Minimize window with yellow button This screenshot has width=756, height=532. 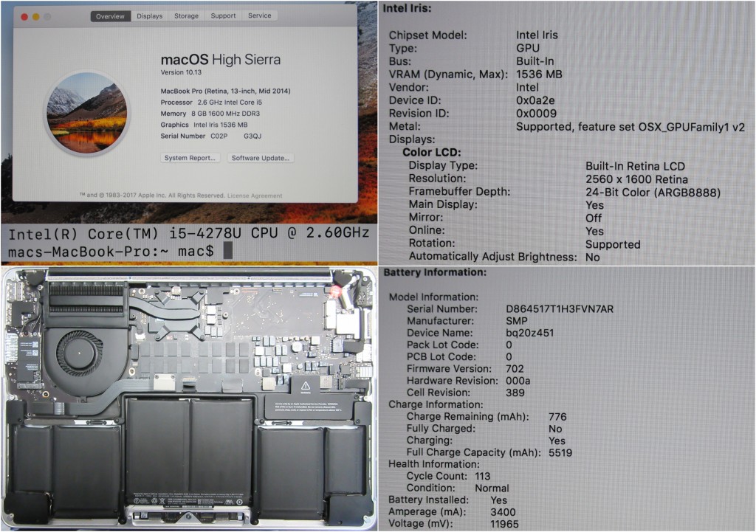coord(36,16)
